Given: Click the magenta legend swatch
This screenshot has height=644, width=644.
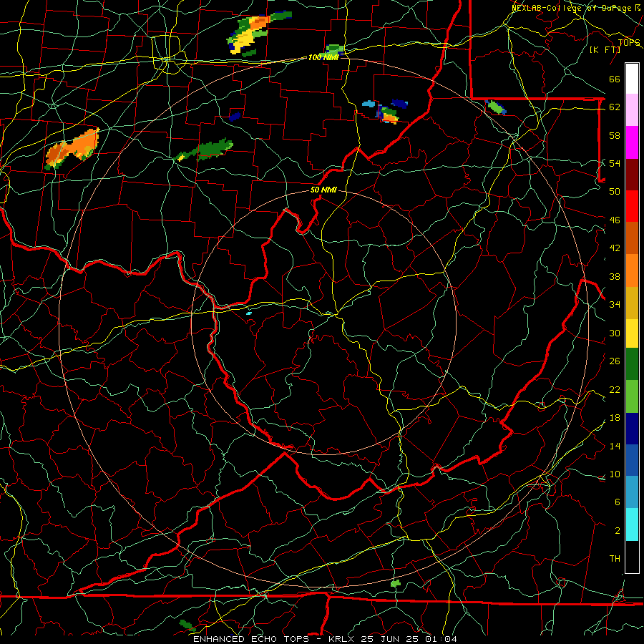Looking at the screenshot, I should point(632,142).
